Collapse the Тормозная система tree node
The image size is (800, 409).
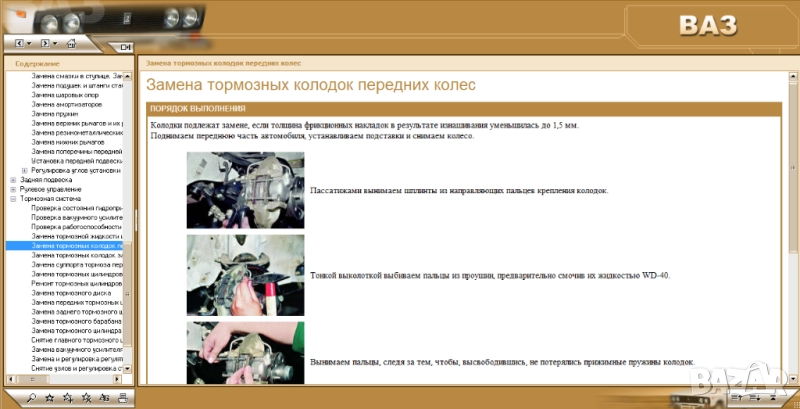[x=12, y=199]
